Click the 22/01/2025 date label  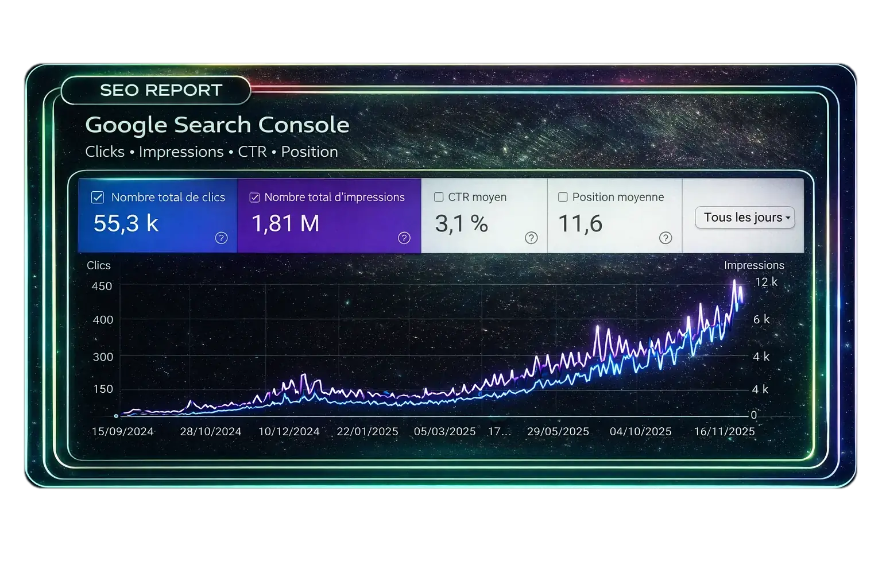tap(367, 431)
